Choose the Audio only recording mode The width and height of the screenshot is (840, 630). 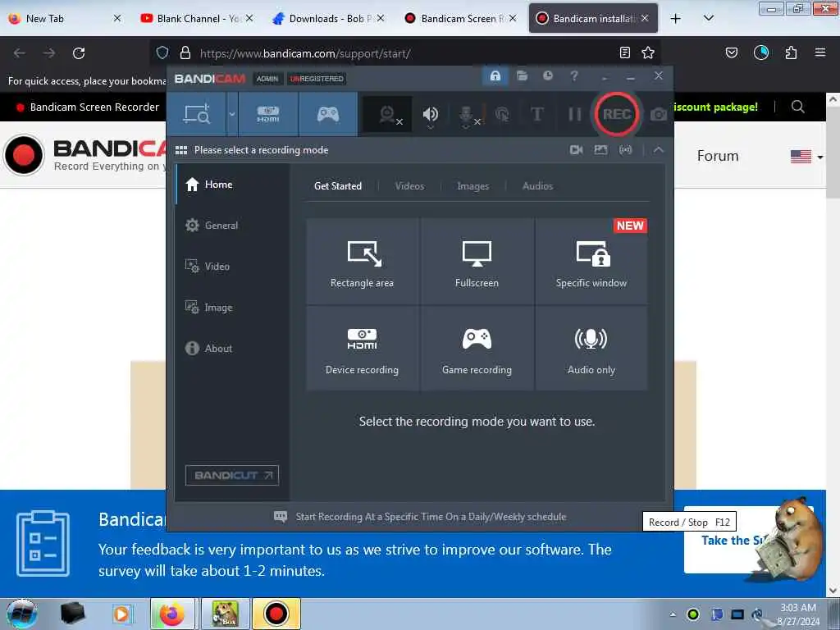point(591,348)
